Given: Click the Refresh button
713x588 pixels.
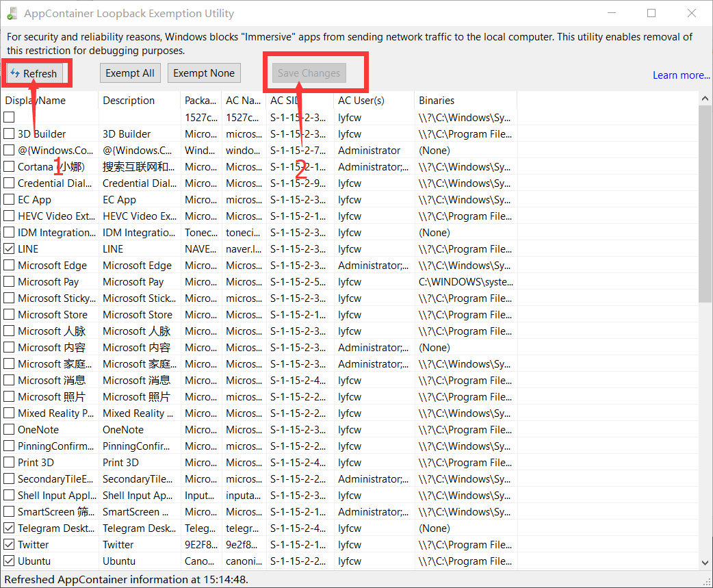Looking at the screenshot, I should pos(34,73).
